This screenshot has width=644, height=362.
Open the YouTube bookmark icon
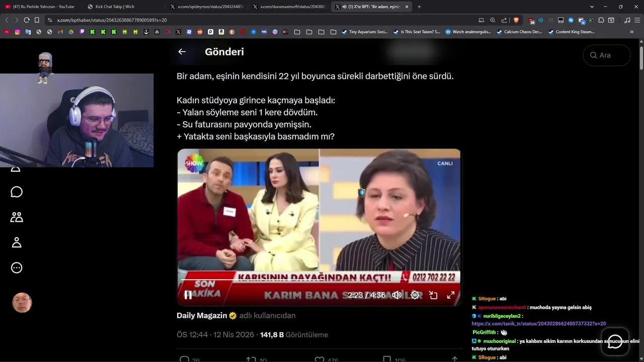click(x=7, y=32)
